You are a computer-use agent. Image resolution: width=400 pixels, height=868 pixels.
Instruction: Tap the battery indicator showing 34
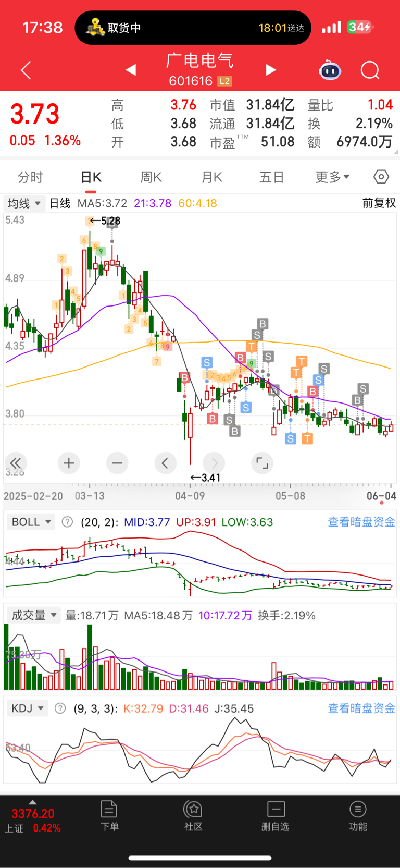[x=360, y=27]
